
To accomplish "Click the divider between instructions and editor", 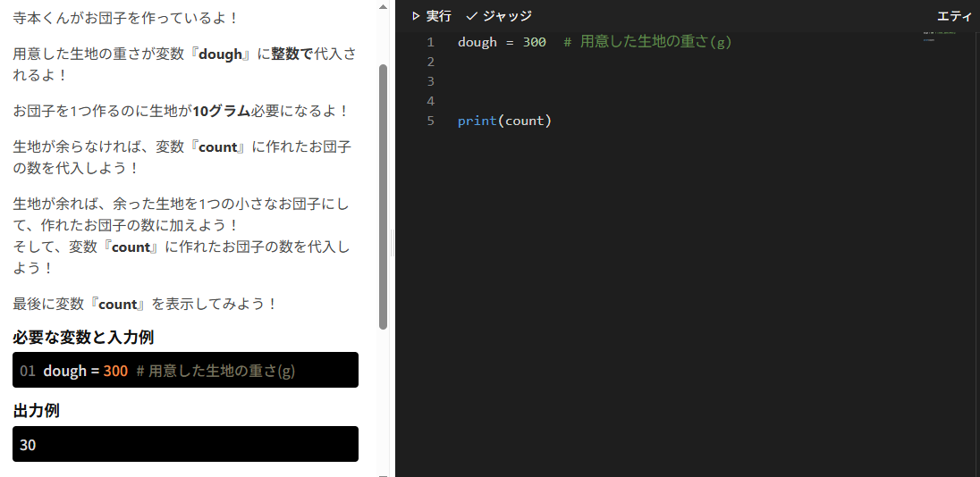I will click(x=393, y=241).
